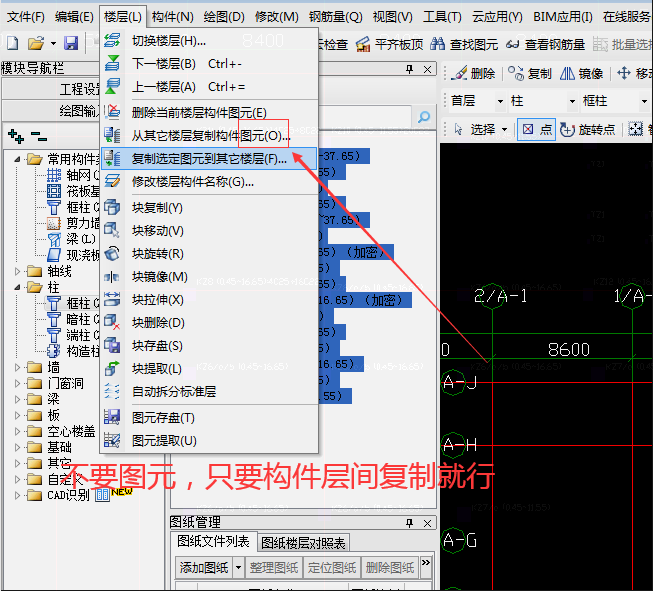Choose 下一楼层(B) menu entry

209,64
